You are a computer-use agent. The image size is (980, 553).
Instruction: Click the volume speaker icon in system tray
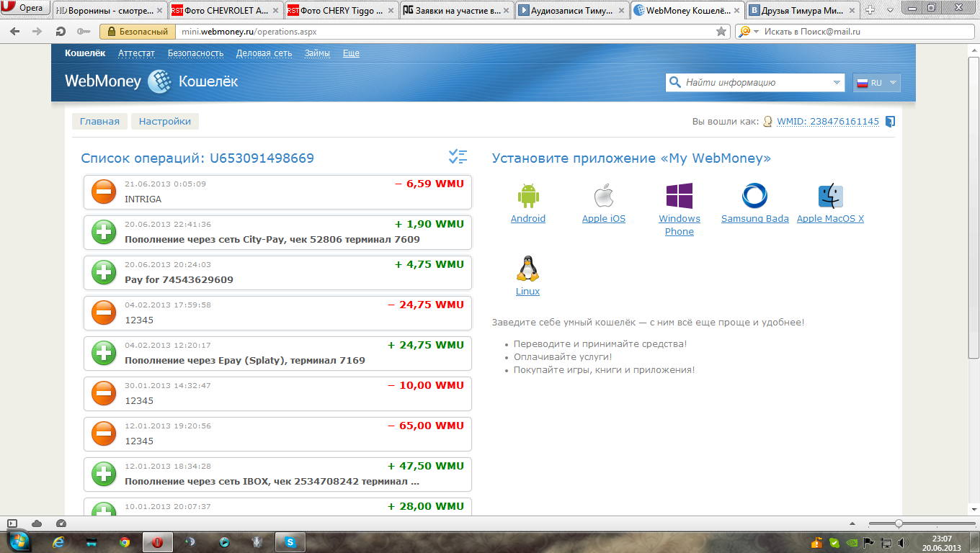tap(904, 542)
